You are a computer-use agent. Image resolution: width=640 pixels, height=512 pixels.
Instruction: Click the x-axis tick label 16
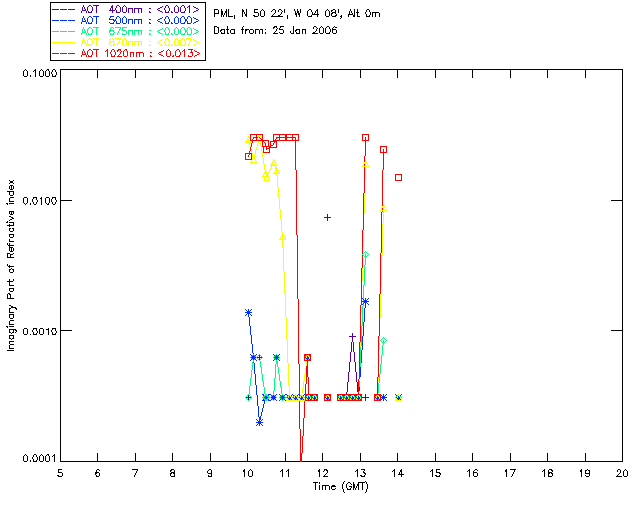click(473, 473)
